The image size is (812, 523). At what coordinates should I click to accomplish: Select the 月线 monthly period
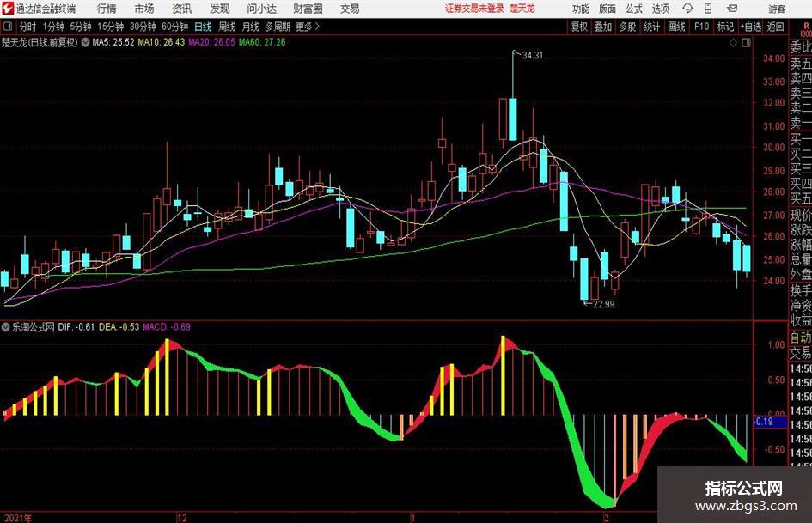(x=251, y=27)
